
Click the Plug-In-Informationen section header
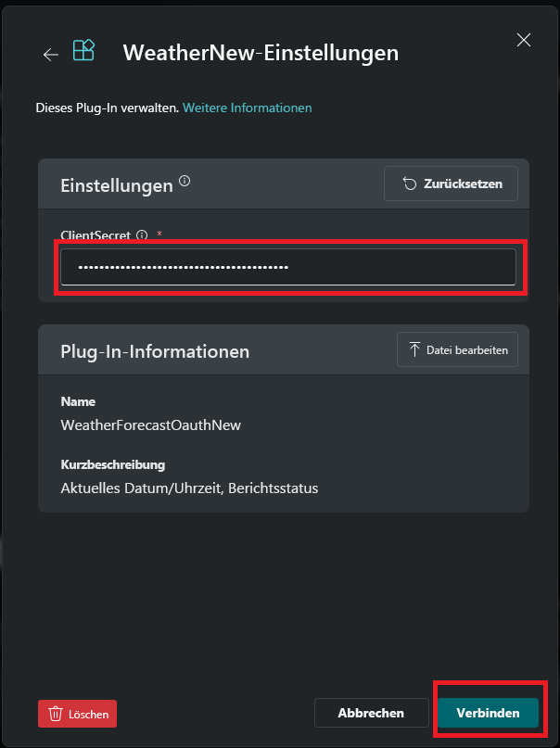click(x=154, y=351)
